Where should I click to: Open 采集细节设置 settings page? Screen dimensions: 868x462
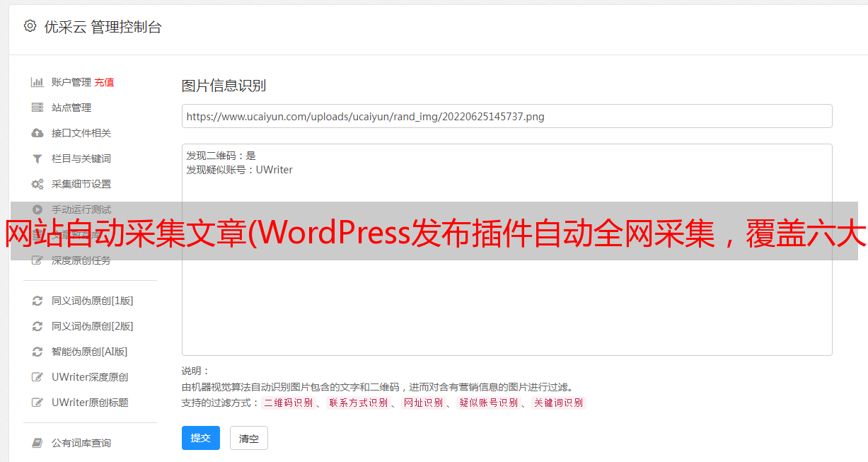[x=81, y=184]
